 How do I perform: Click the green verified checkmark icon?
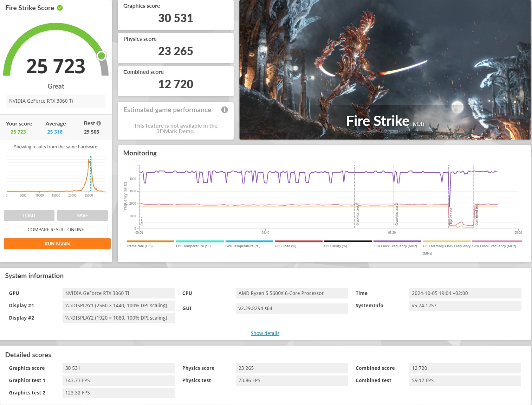point(60,8)
